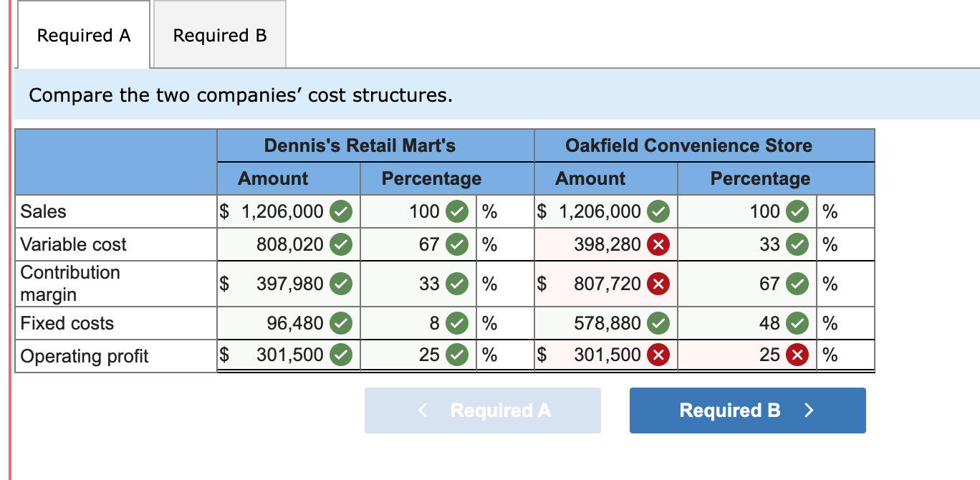Image resolution: width=980 pixels, height=480 pixels.
Task: Click green check beside Dennis's 8 fixed percentage
Action: [456, 323]
